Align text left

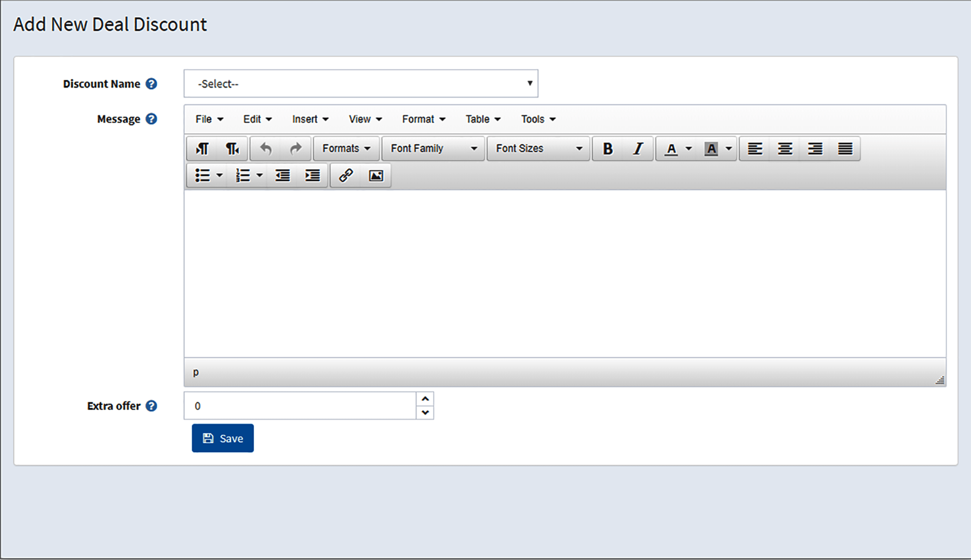click(755, 149)
